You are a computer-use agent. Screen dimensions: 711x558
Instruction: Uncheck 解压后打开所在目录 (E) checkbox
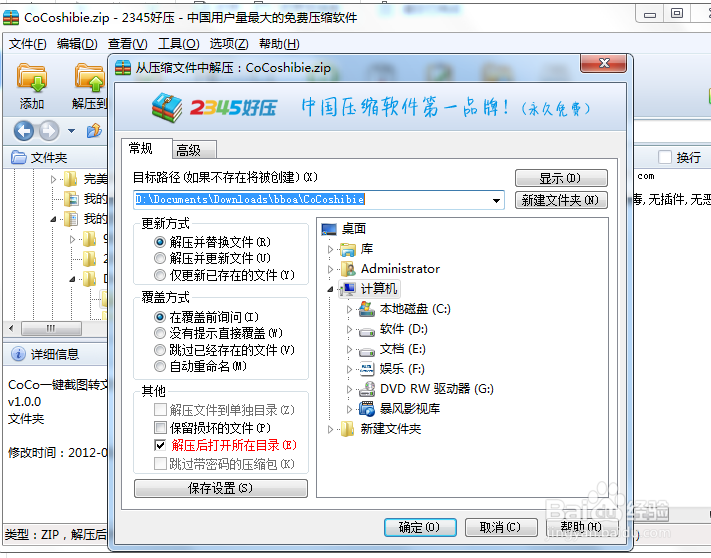pyautogui.click(x=160, y=445)
